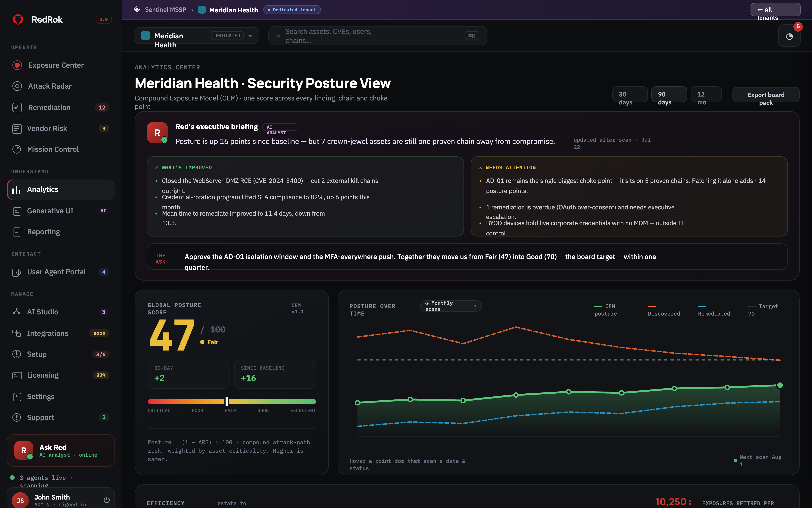812x508 pixels.
Task: Click the Licensing 82% badge
Action: click(x=101, y=375)
